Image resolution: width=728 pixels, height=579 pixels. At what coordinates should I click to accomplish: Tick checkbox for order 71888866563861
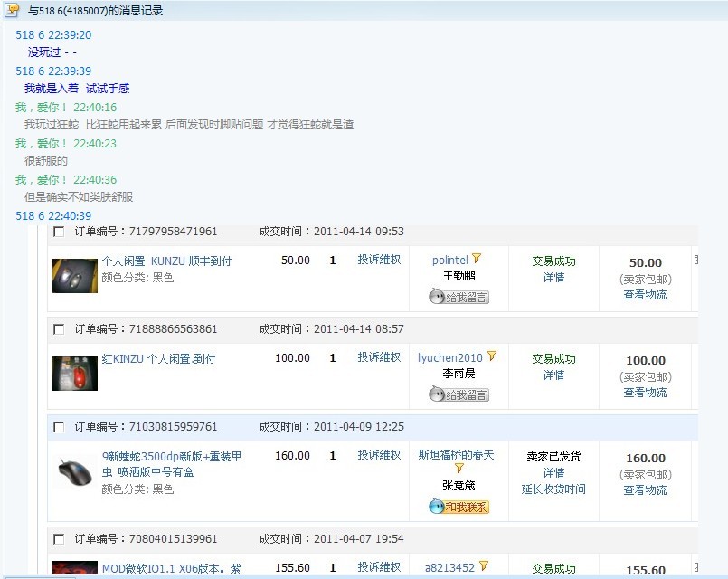pos(59,329)
